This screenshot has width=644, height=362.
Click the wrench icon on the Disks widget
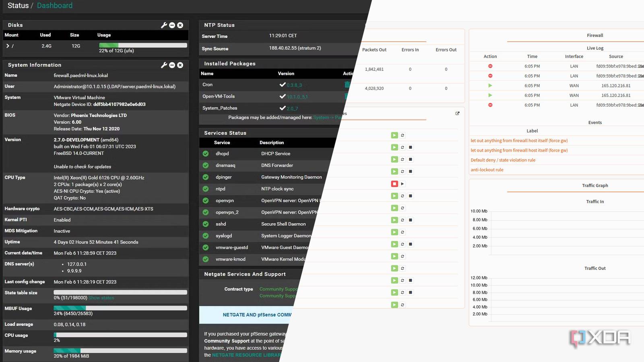pos(163,25)
